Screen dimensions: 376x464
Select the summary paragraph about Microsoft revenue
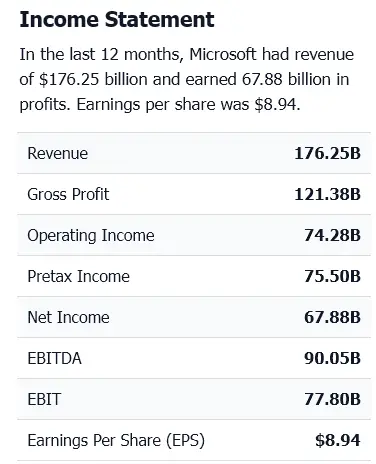pyautogui.click(x=187, y=79)
